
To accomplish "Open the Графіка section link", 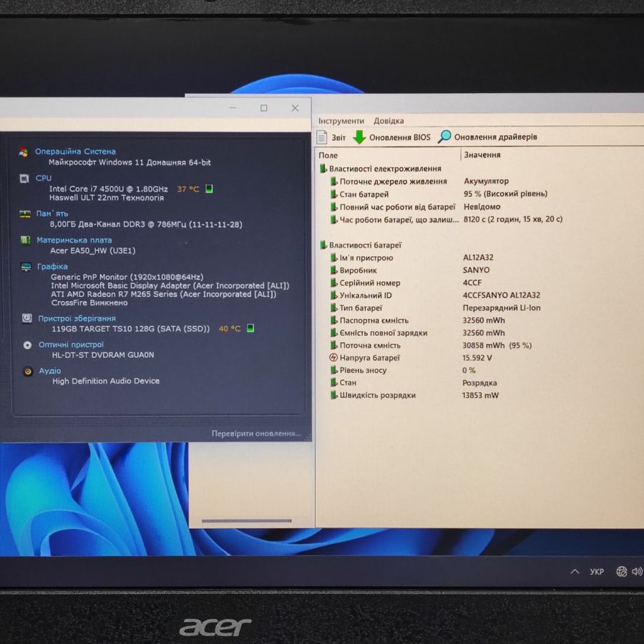I will tap(52, 266).
